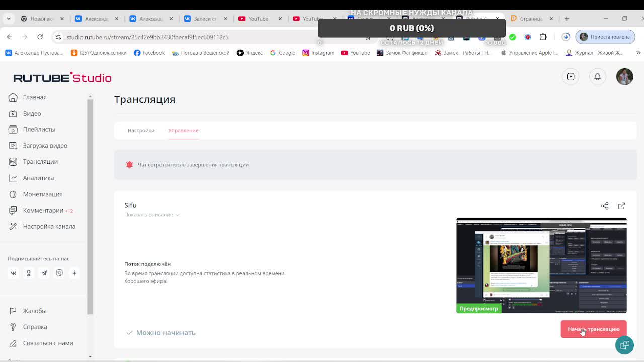Open the Записи VK browser tab
The height and width of the screenshot is (362, 644).
pos(205,19)
